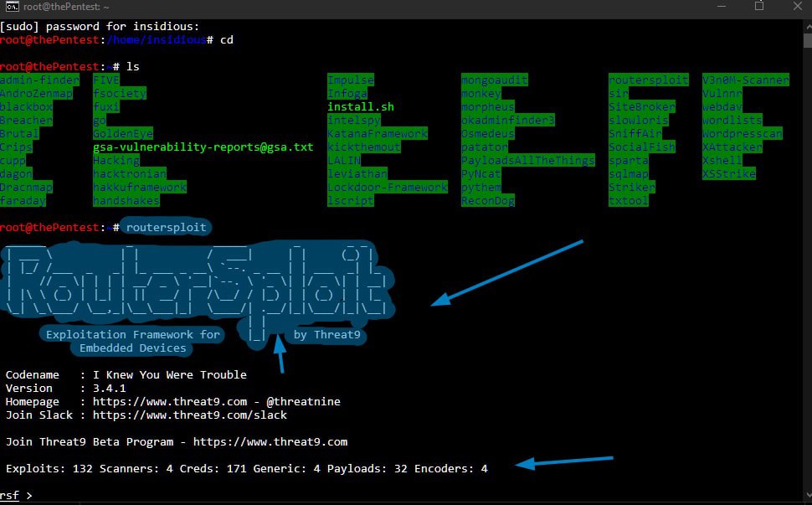Viewport: 812px width, 505px height.
Task: Click the Osmedeus directory name
Action: click(x=488, y=134)
